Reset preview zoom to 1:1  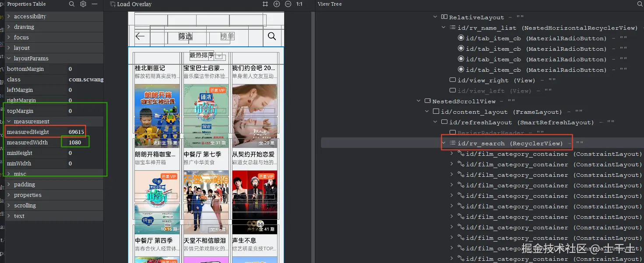[x=299, y=4]
